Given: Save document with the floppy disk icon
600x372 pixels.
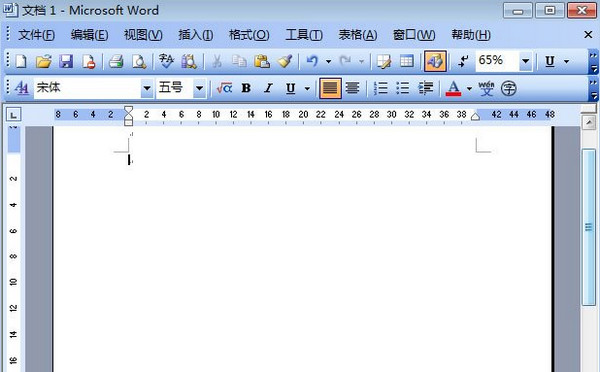Looking at the screenshot, I should 66,61.
